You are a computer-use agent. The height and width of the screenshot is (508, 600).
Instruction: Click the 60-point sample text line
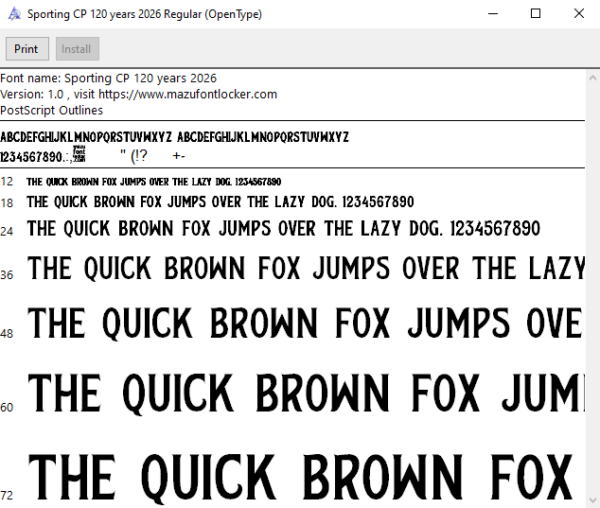click(x=306, y=394)
